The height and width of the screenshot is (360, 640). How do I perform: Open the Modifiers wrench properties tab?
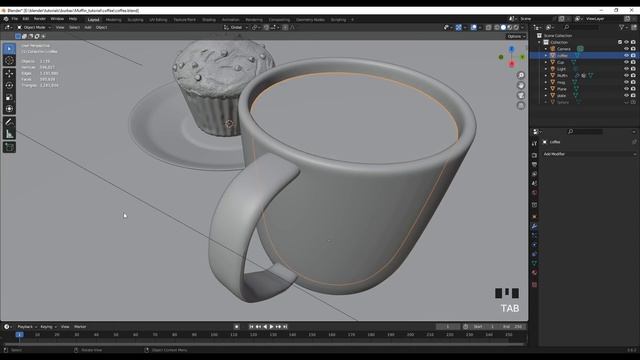tap(534, 226)
